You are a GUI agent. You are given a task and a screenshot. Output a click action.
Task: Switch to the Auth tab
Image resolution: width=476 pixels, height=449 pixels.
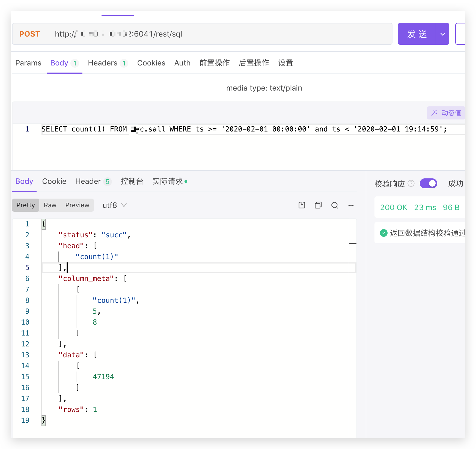pos(182,63)
